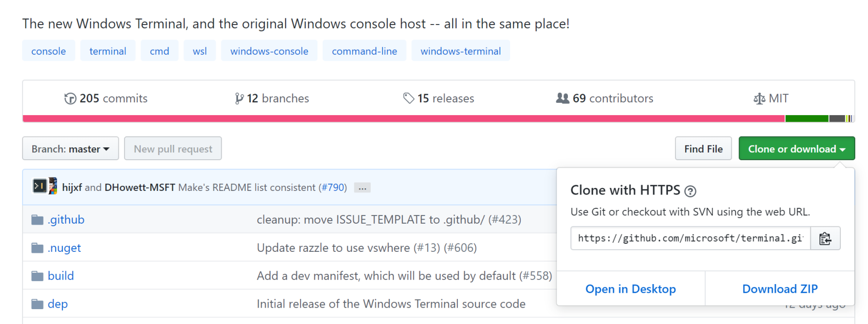Click the commits history clock icon
Viewport: 868px width, 324px height.
[70, 98]
